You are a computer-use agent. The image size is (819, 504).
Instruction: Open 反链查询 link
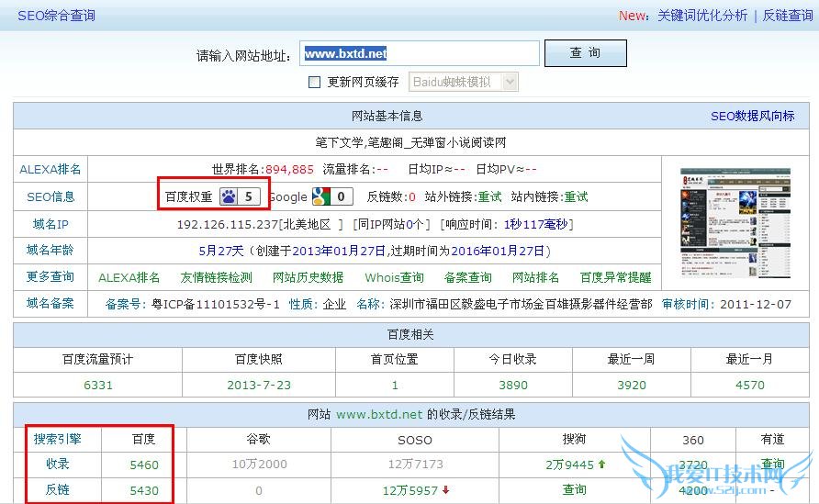tap(788, 16)
